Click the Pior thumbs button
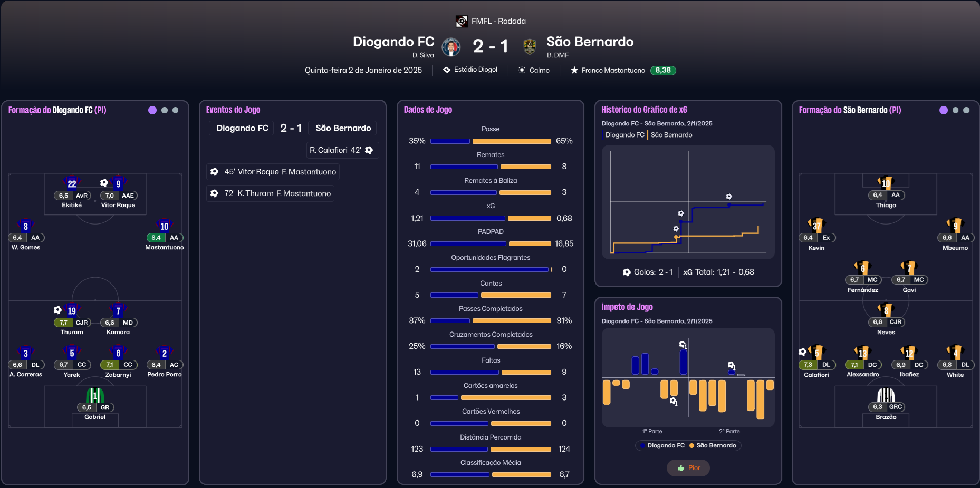Image resolution: width=980 pixels, height=488 pixels. pos(688,468)
